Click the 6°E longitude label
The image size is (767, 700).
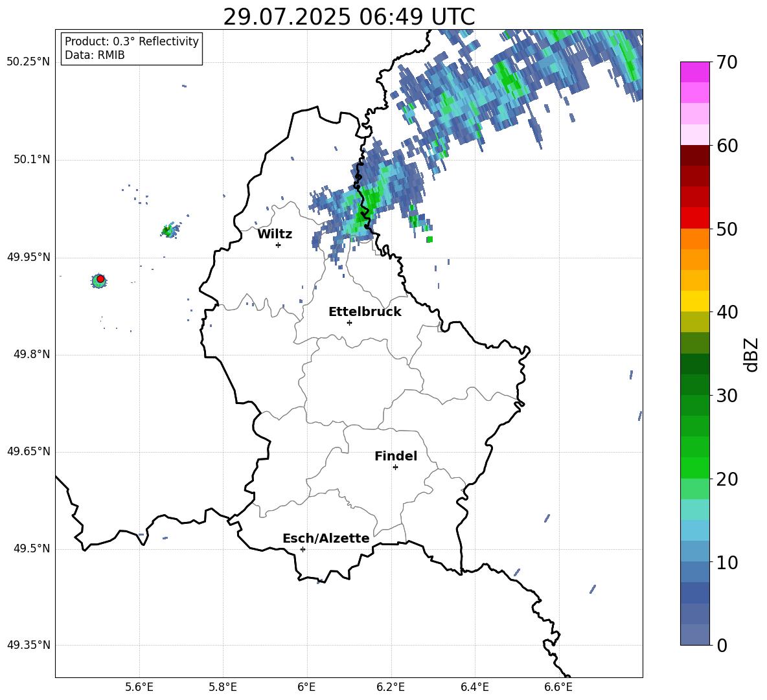(x=306, y=687)
